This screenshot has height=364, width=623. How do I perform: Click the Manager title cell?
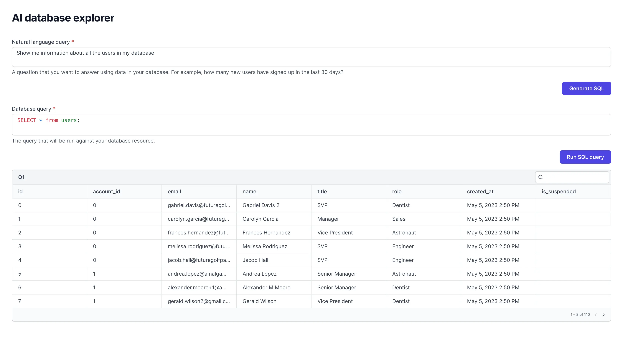click(349, 219)
